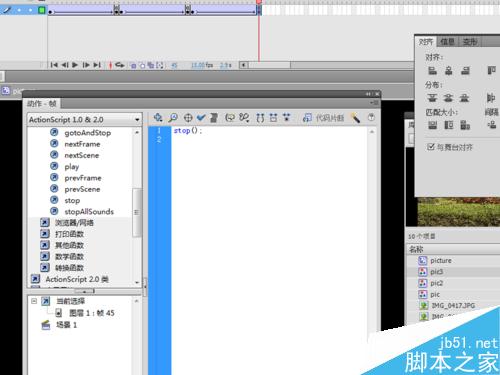Step forward one frame button
The height and width of the screenshot is (375, 500).
pos(86,65)
